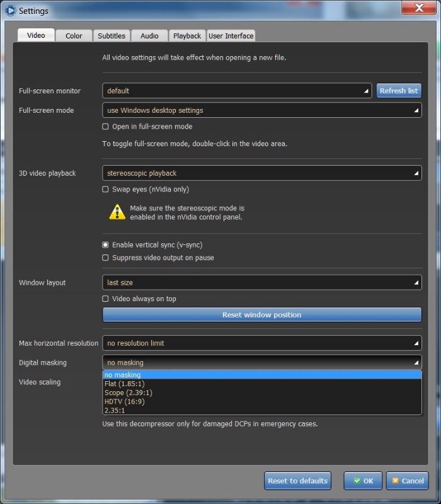
Task: Click the 'Digital masking' label
Action: pos(43,363)
